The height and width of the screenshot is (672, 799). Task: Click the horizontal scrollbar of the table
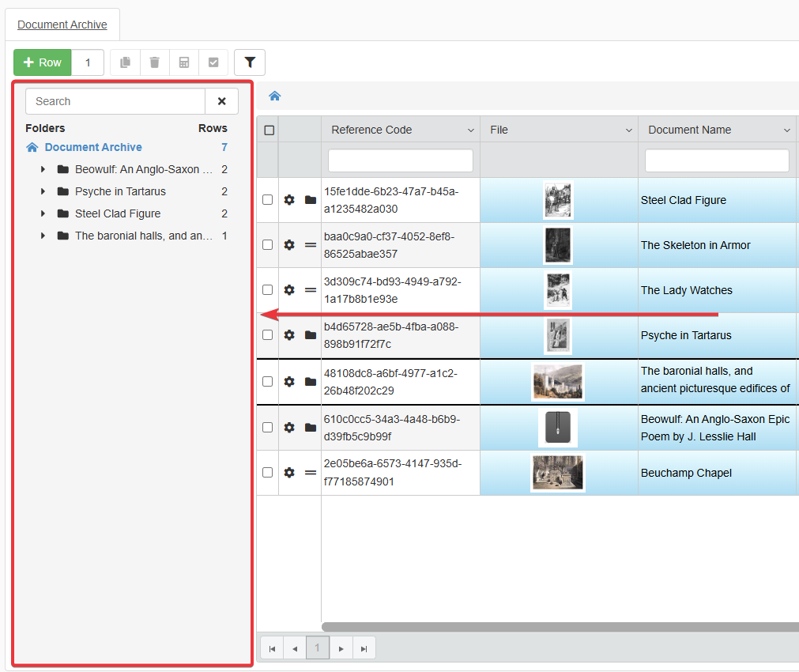coord(560,627)
